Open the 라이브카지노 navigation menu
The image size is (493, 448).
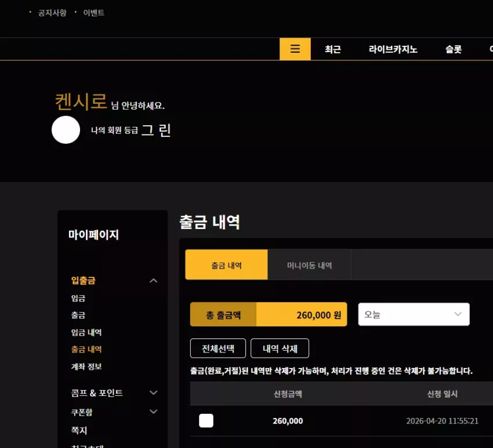point(393,49)
